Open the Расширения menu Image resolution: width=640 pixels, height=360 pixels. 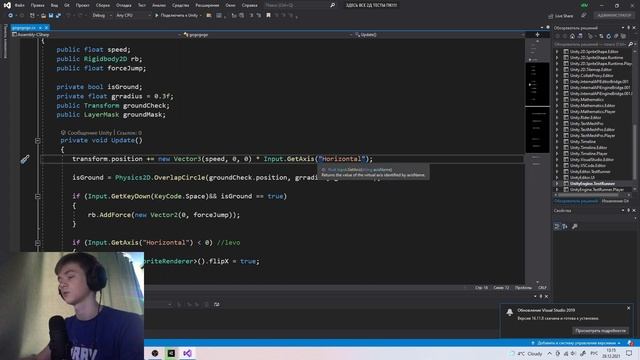tap(207, 5)
